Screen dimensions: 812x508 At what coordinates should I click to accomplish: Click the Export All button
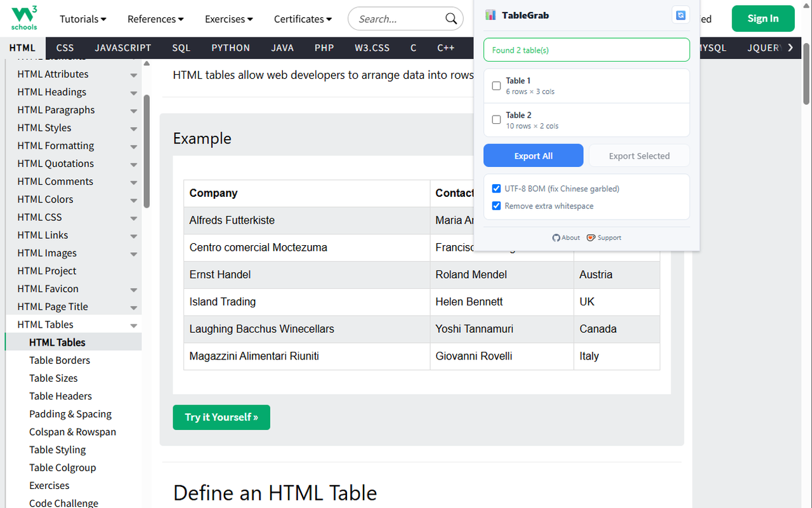pyautogui.click(x=534, y=156)
